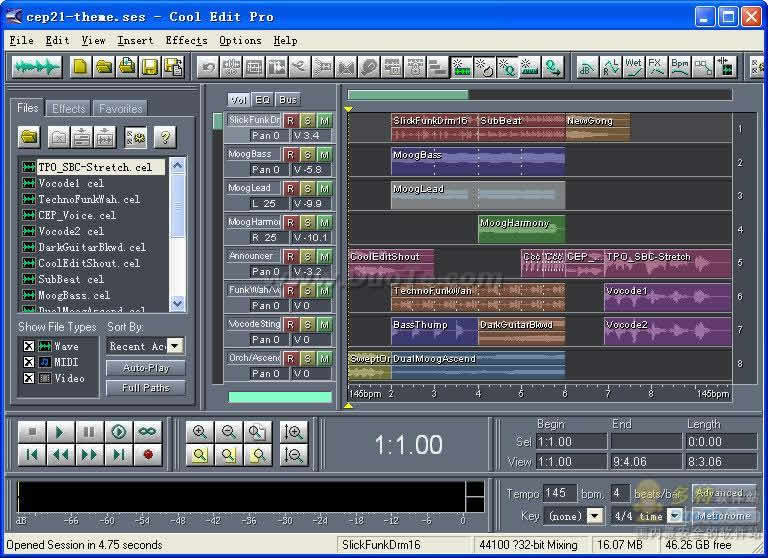The width and height of the screenshot is (768, 558).
Task: Click the Fast Forward transport button
Action: 89,455
